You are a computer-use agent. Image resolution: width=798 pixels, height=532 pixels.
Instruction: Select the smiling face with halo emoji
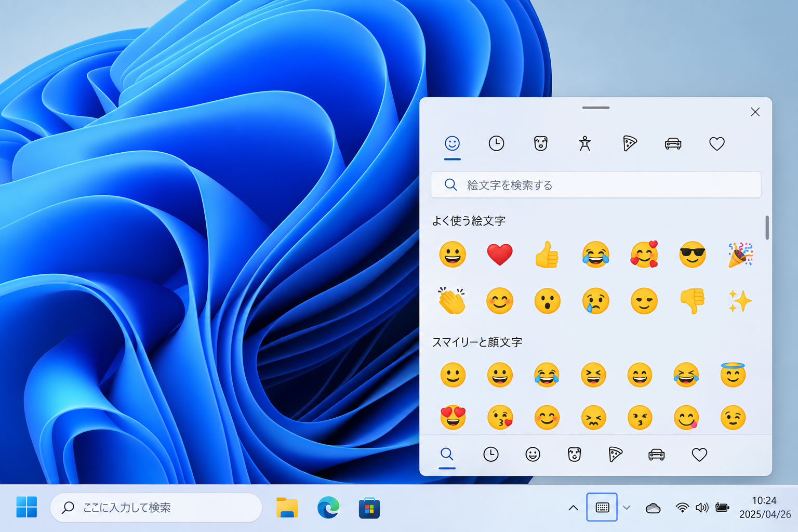733,375
